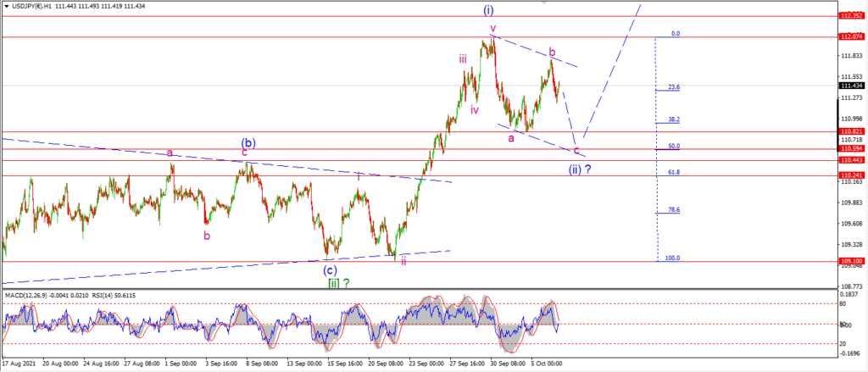The height and width of the screenshot is (372, 868).
Task: Select the 110.594 red price label
Action: coord(851,149)
